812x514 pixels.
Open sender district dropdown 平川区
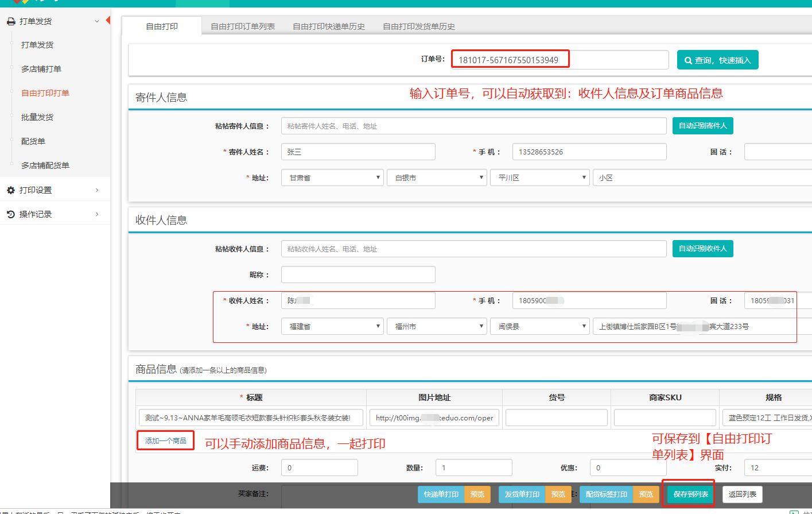540,177
